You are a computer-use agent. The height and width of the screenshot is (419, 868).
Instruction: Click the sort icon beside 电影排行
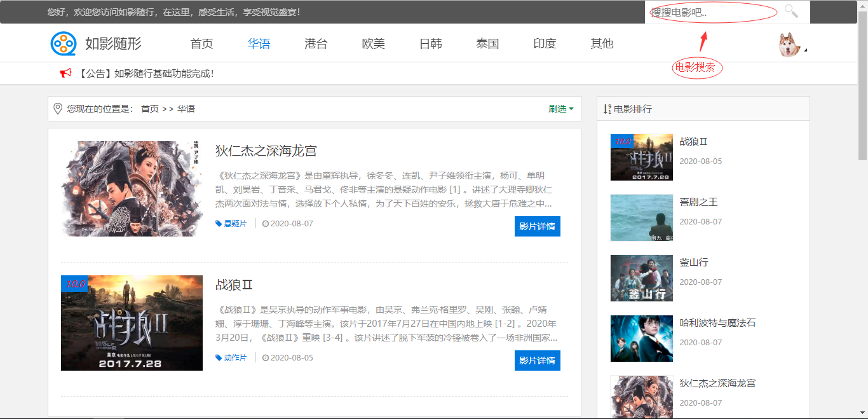pos(607,109)
